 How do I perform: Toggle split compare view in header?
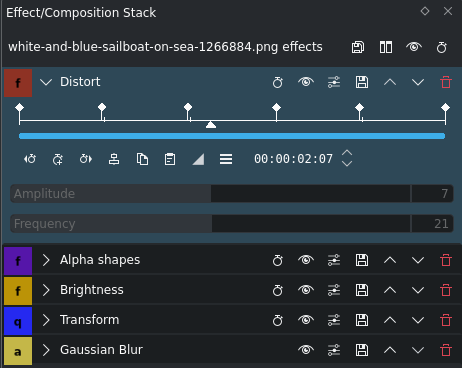click(x=386, y=47)
